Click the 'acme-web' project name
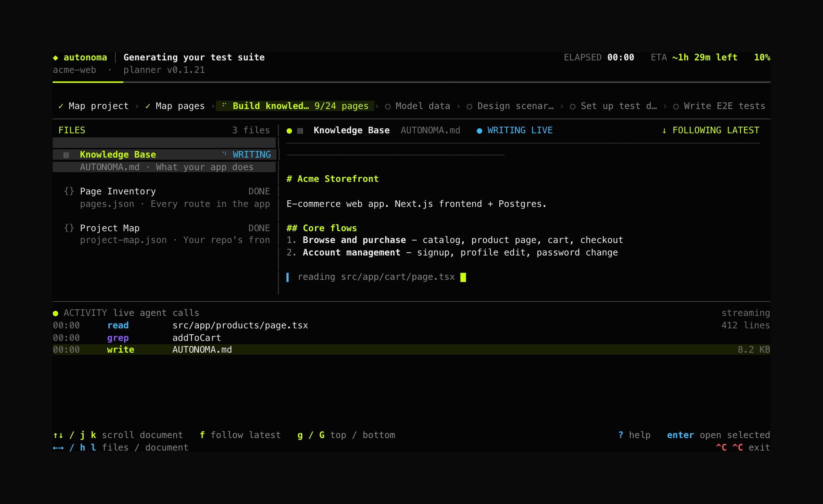 [75, 70]
